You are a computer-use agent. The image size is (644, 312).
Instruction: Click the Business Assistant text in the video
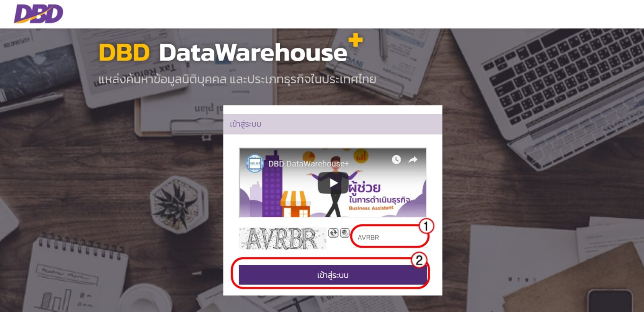371,208
